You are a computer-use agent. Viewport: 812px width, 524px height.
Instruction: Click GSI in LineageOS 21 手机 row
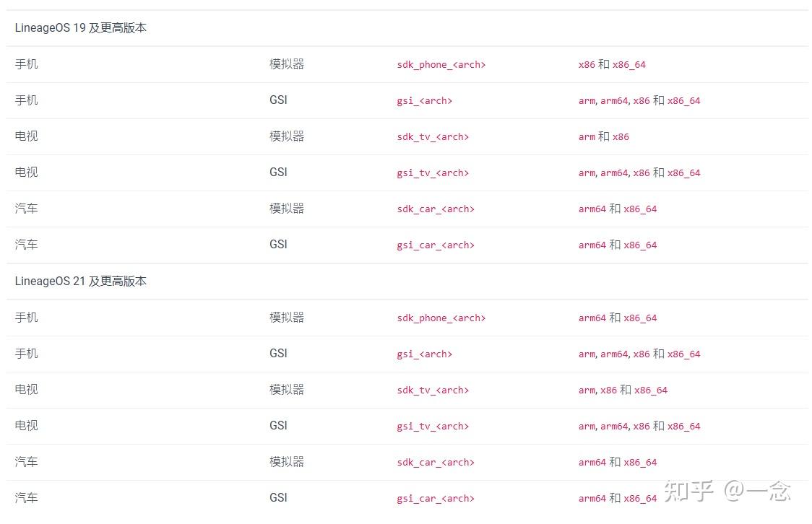click(278, 354)
